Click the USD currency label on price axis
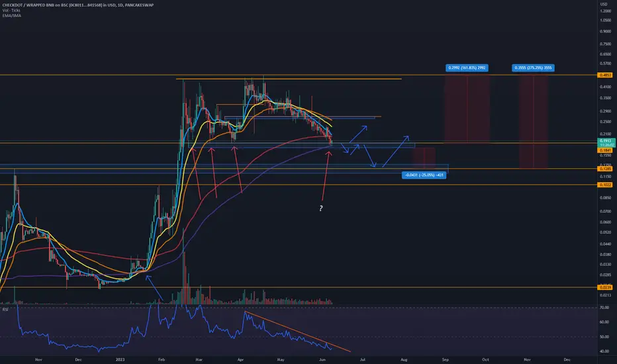617x364 pixels. [604, 5]
